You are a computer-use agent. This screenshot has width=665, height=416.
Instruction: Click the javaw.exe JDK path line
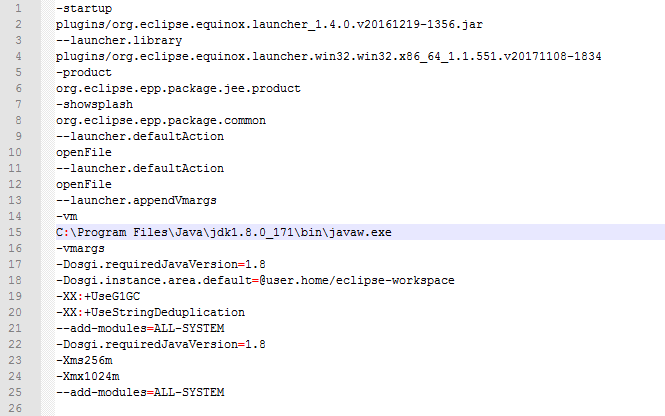click(x=224, y=232)
